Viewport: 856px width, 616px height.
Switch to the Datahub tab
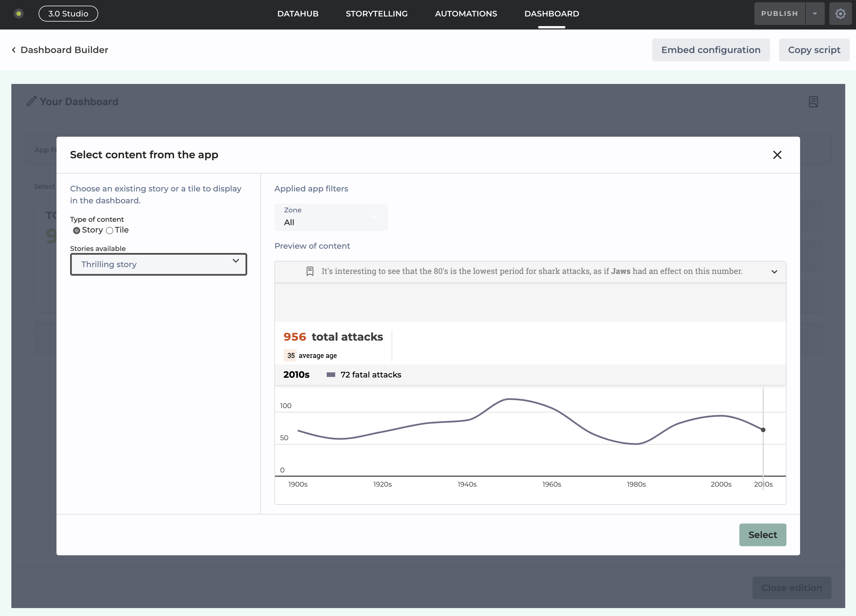pos(298,14)
